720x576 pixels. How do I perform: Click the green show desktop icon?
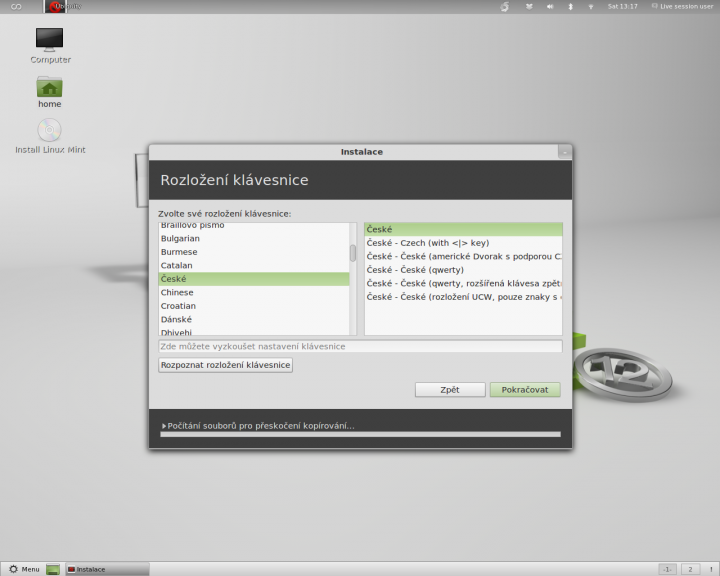coord(53,569)
